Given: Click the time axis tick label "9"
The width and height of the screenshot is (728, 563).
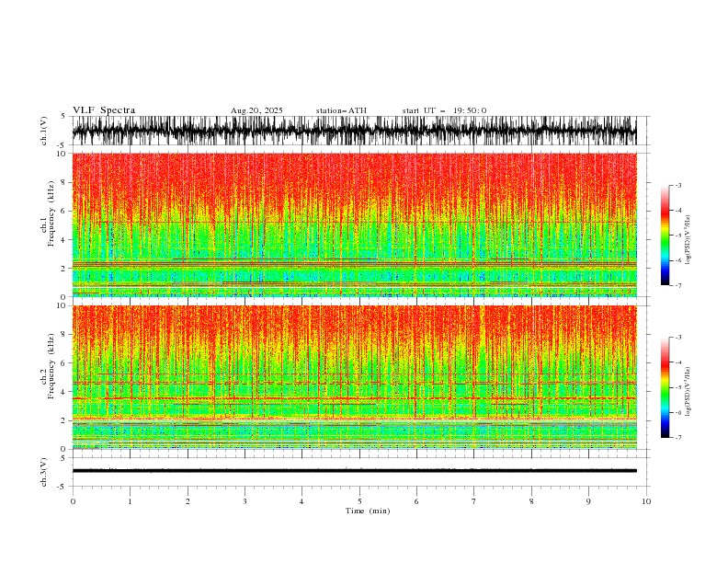Looking at the screenshot, I should pos(588,501).
